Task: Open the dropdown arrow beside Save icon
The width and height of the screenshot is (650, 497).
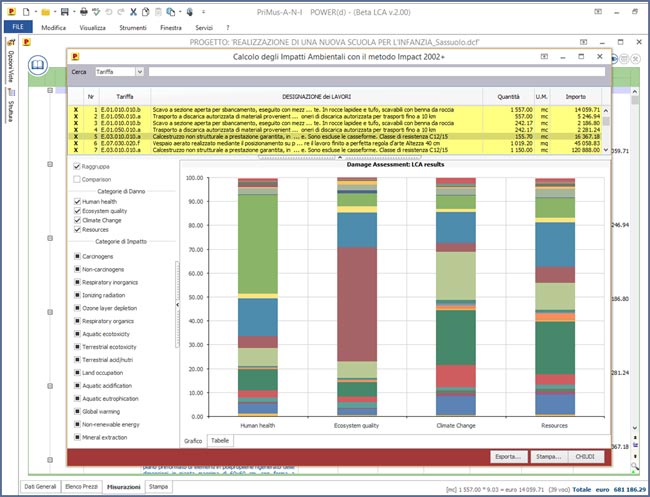Action: point(74,12)
